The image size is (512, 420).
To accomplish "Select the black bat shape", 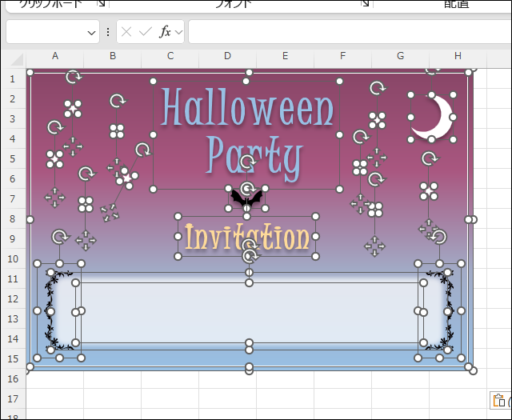I will [246, 198].
